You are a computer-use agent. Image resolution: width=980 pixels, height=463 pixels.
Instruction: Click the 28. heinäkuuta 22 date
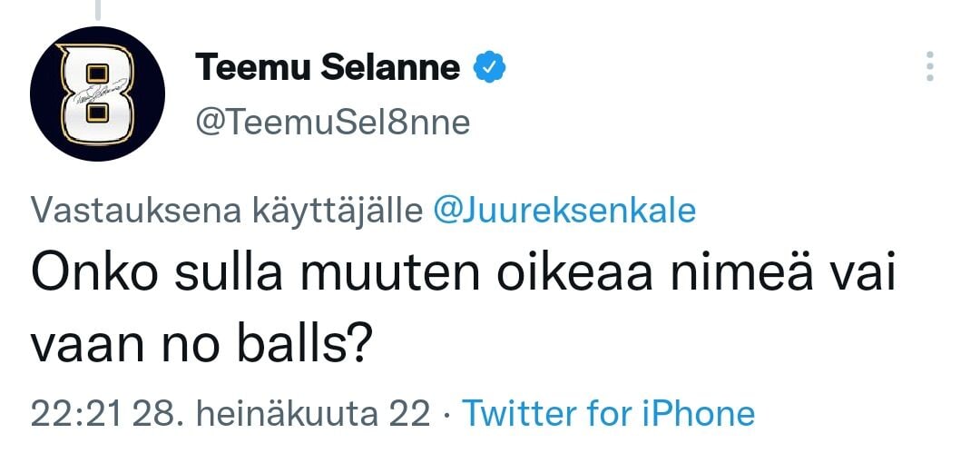pos(282,414)
